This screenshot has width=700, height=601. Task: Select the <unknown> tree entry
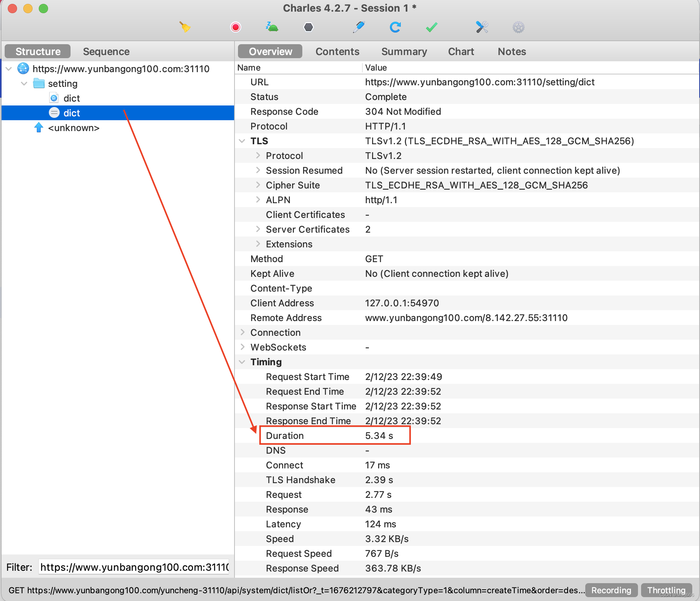(x=74, y=128)
